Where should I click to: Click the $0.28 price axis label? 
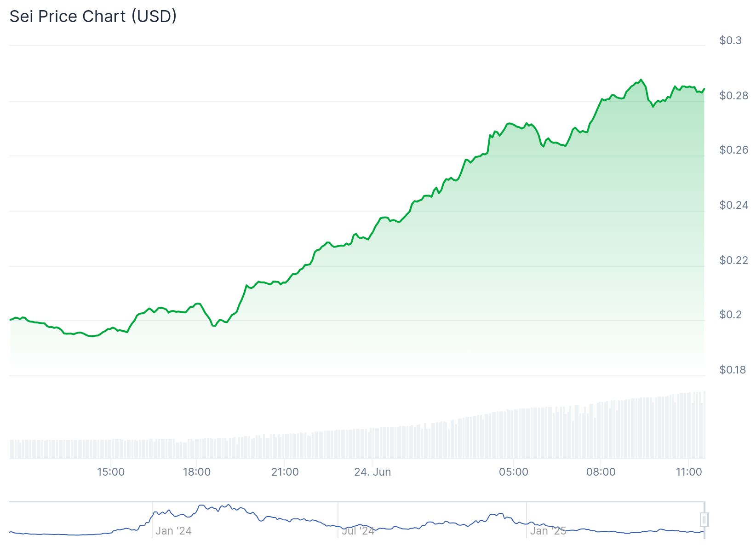click(733, 96)
